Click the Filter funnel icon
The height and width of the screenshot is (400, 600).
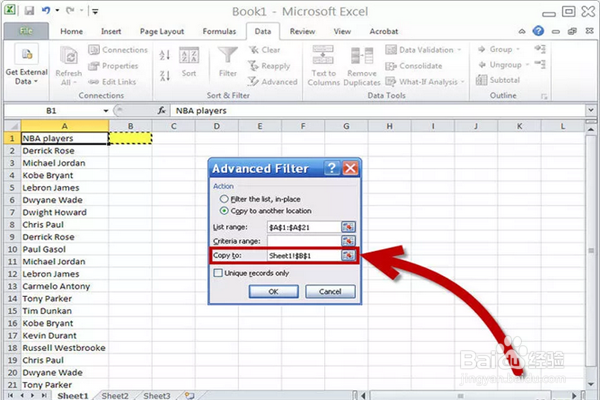[x=228, y=56]
